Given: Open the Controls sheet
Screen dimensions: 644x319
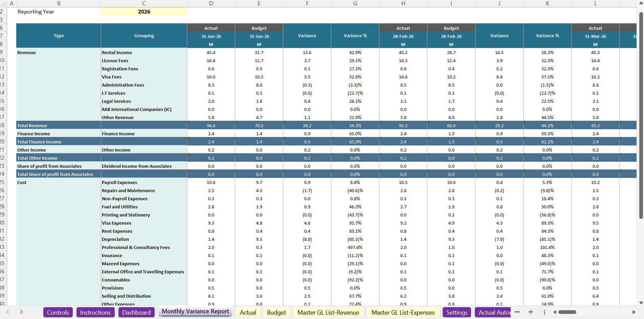Looking at the screenshot, I should 58,312.
